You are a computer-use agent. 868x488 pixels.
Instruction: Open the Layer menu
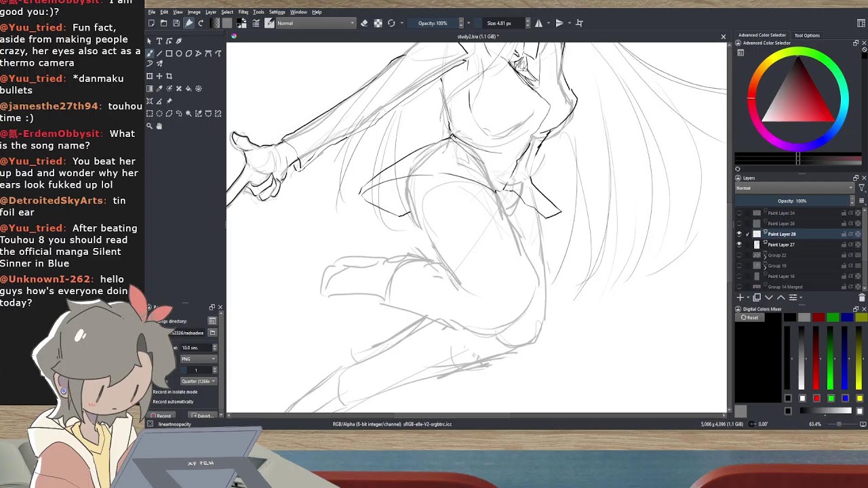pos(211,12)
